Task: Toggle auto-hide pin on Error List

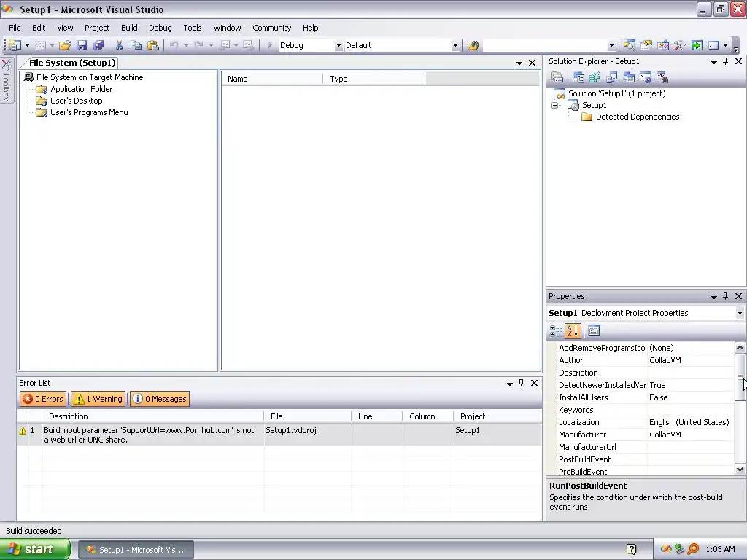Action: pyautogui.click(x=521, y=383)
